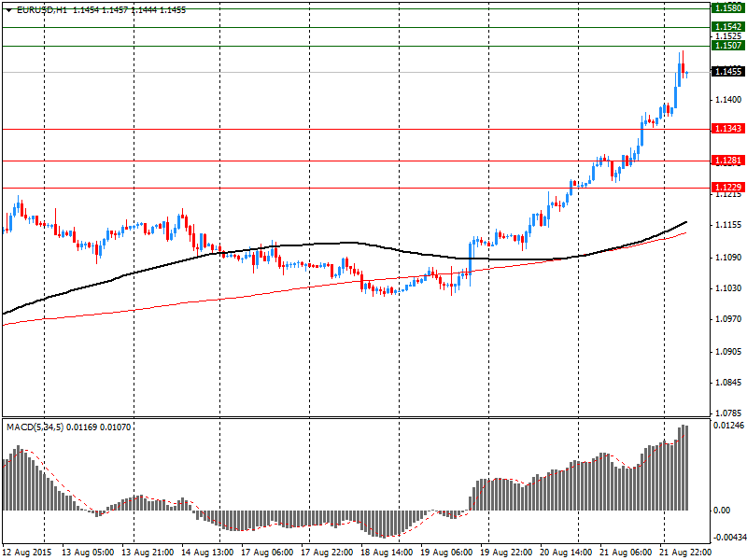
Task: Click the 13 Aug 21:00 time axis label
Action: pyautogui.click(x=148, y=553)
